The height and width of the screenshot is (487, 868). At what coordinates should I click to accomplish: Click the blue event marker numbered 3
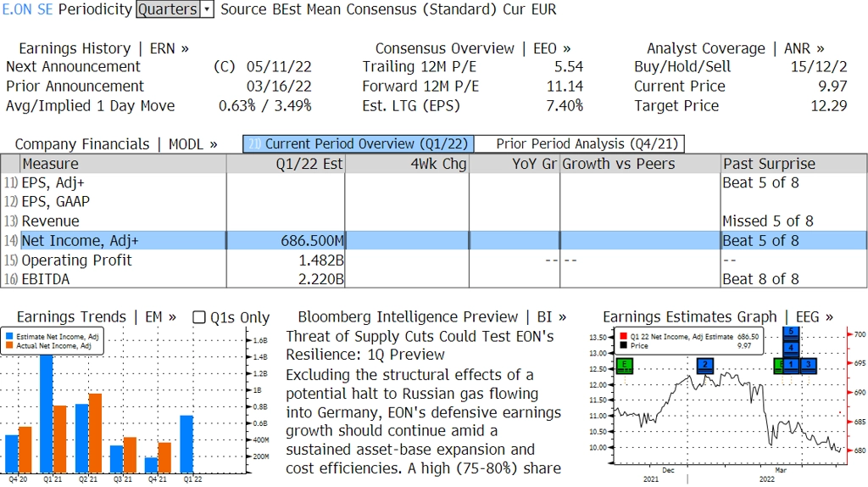coord(808,365)
